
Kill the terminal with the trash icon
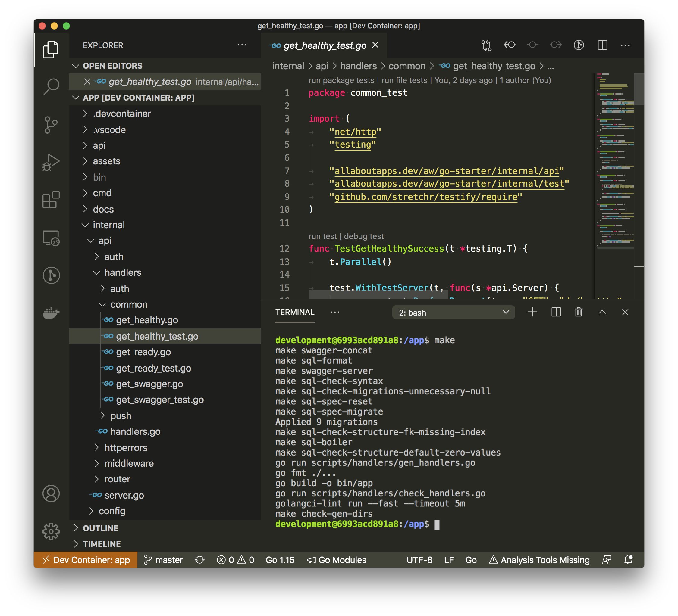tap(579, 312)
